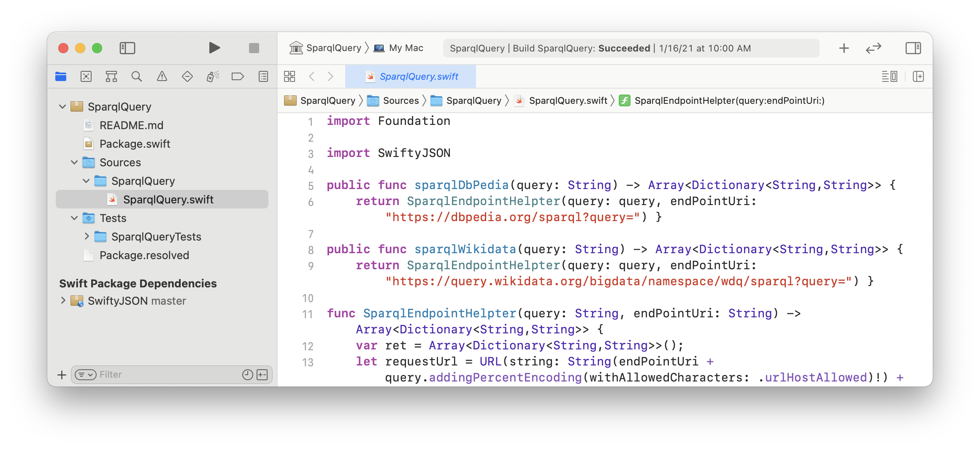Toggle the inspectors panel
Image resolution: width=980 pixels, height=449 pixels.
click(913, 48)
